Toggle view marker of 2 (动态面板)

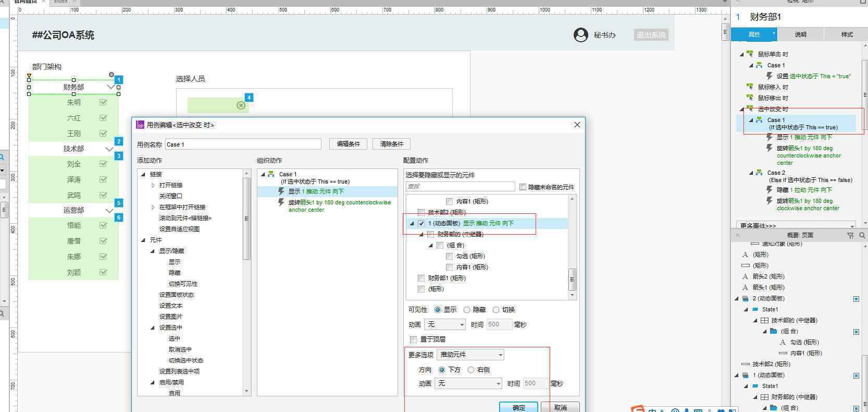tap(856, 299)
